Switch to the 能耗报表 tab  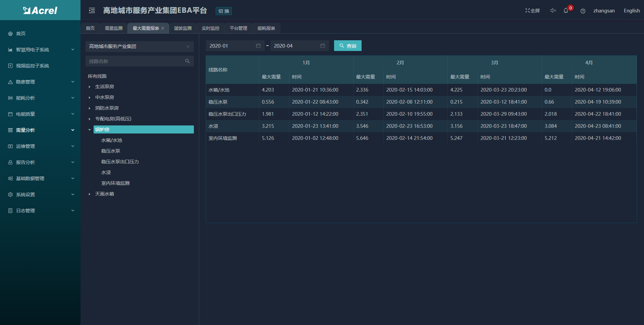coord(266,29)
